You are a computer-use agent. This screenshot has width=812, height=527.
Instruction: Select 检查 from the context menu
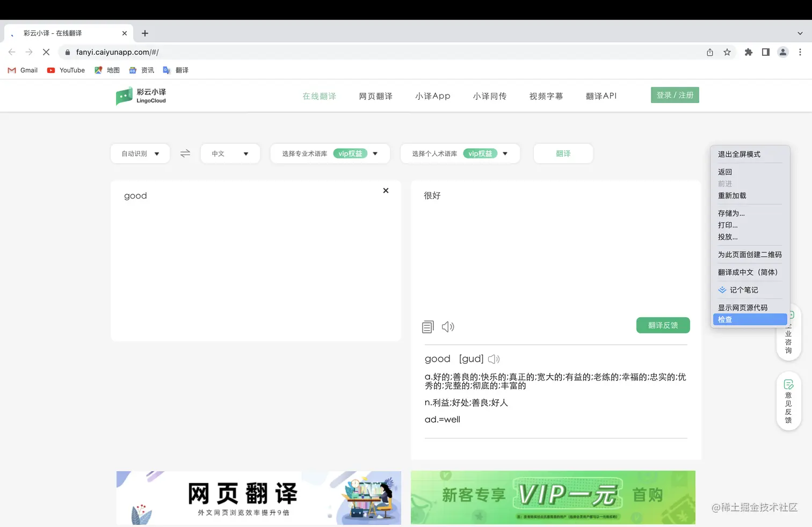pyautogui.click(x=725, y=319)
